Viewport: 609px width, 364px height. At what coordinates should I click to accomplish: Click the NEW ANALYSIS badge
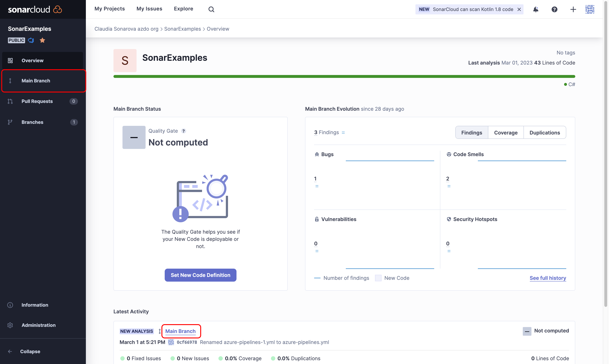(136, 331)
